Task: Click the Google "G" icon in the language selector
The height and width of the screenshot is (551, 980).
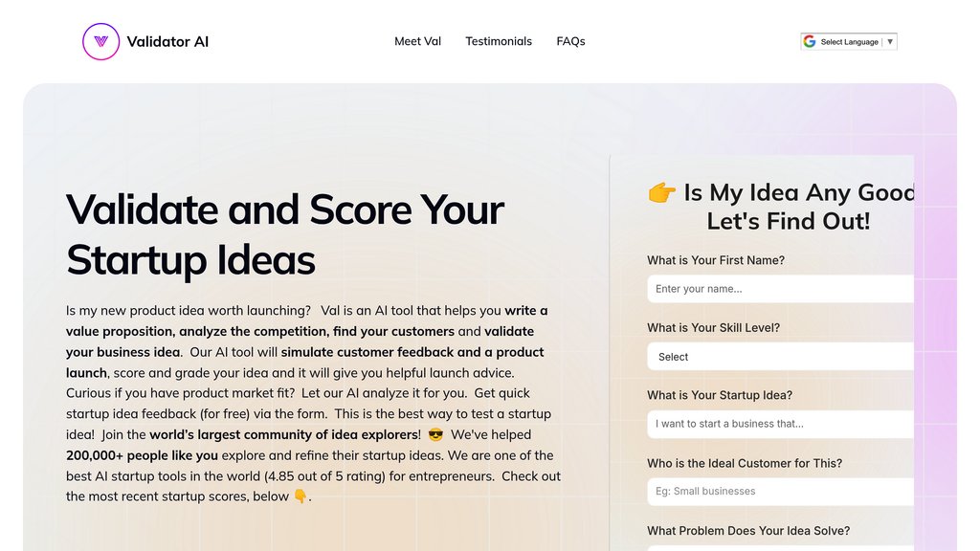Action: (x=811, y=41)
